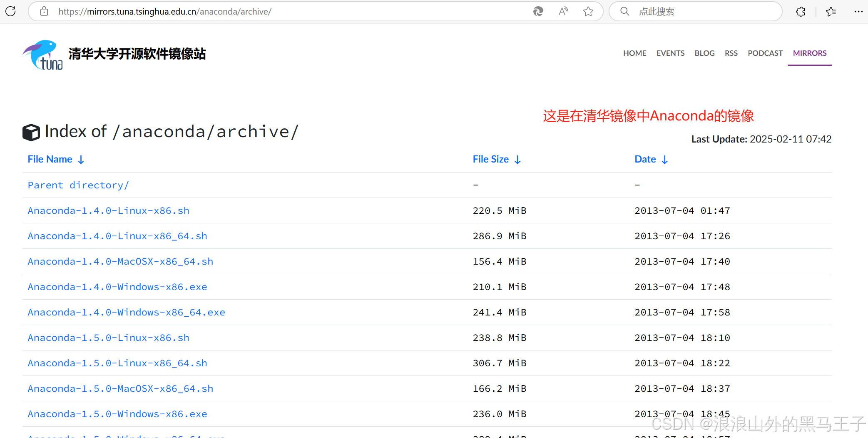Viewport: 868px width, 438px height.
Task: Select the date 2013-07-04 18:22
Action: point(682,363)
